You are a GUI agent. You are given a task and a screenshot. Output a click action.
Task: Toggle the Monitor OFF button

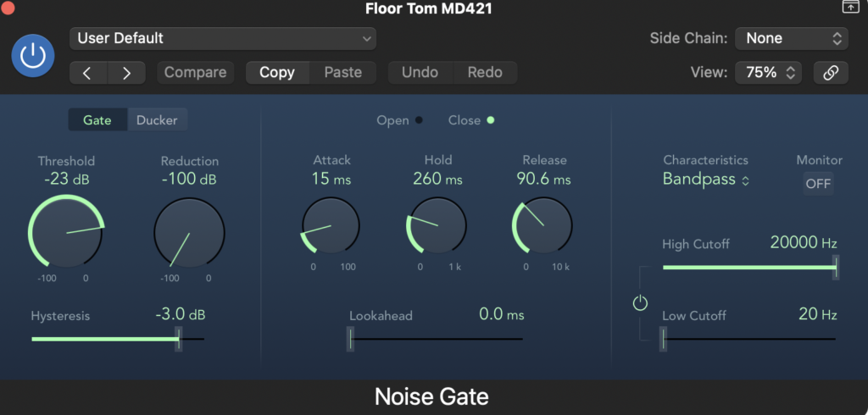[818, 184]
